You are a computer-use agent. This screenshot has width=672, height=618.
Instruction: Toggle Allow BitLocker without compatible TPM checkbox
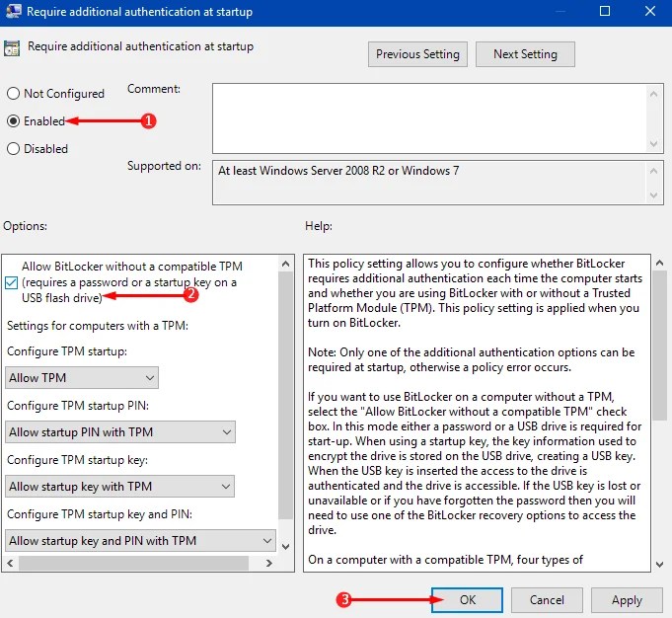pyautogui.click(x=12, y=282)
